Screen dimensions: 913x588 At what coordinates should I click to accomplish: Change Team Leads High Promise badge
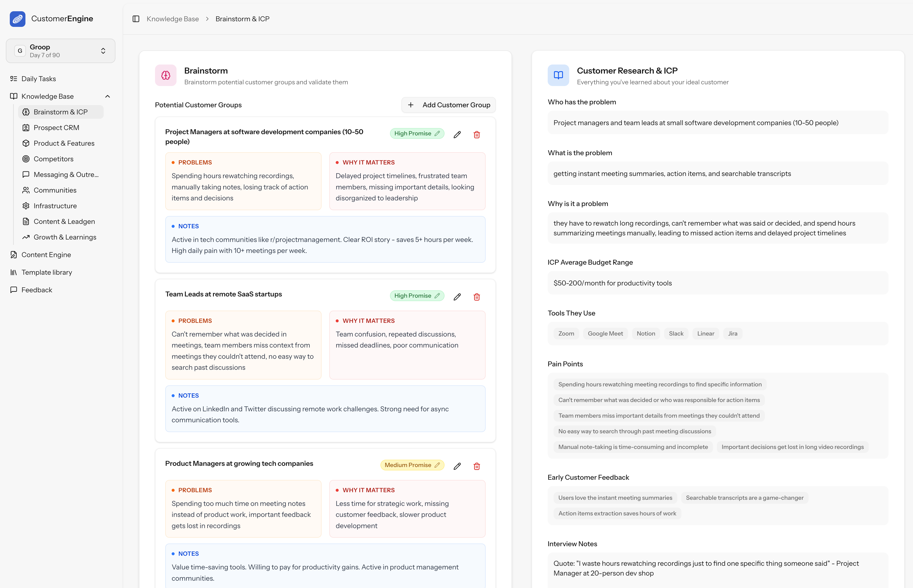tap(416, 295)
